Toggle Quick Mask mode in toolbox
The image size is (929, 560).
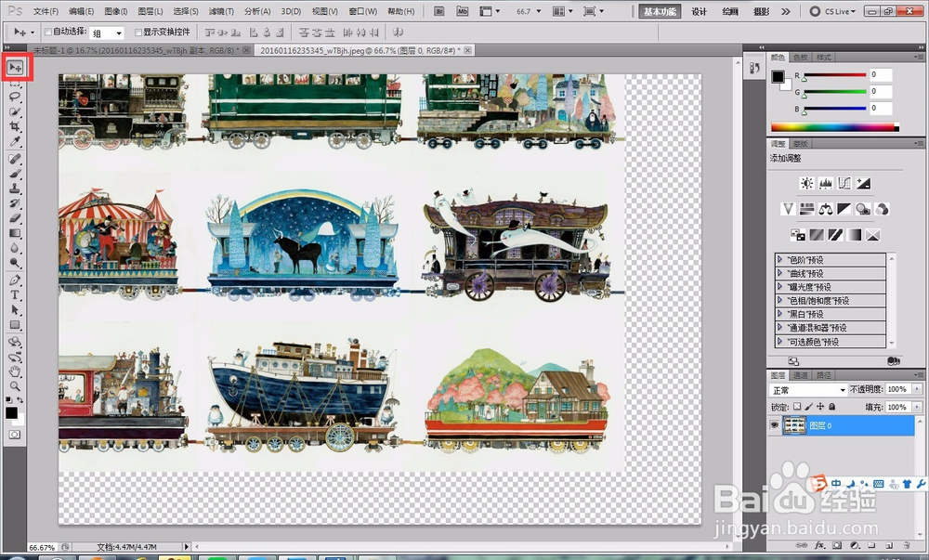point(14,435)
